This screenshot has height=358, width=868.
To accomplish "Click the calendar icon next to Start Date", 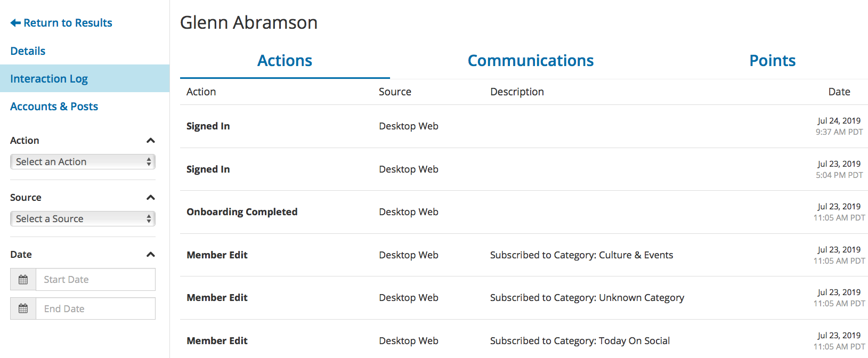I will coord(23,279).
